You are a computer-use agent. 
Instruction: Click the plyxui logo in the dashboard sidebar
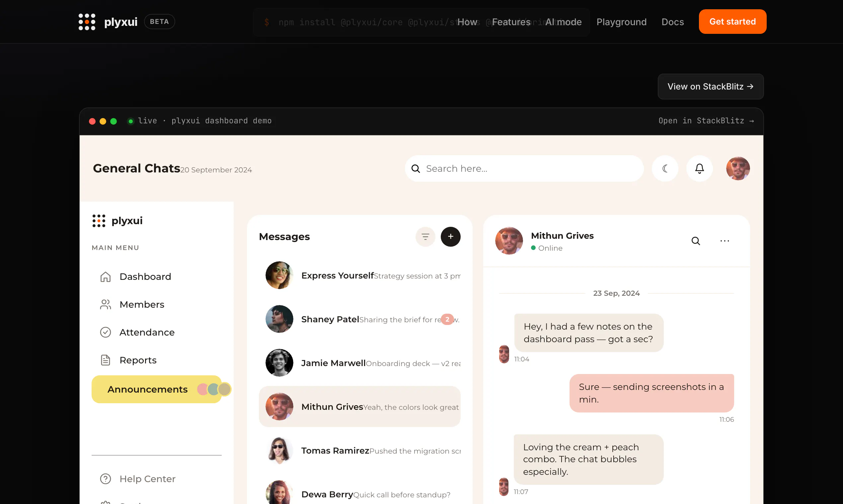point(117,221)
